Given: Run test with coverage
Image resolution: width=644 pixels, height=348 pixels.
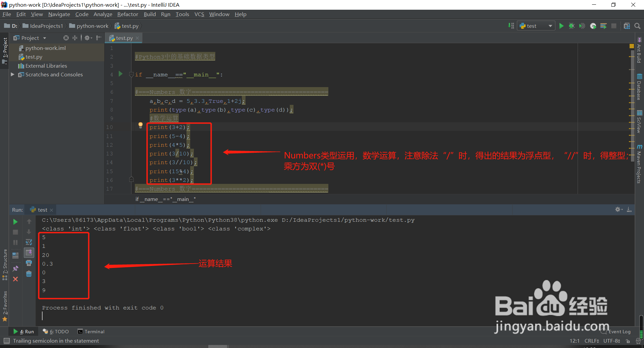Looking at the screenshot, I should (582, 25).
